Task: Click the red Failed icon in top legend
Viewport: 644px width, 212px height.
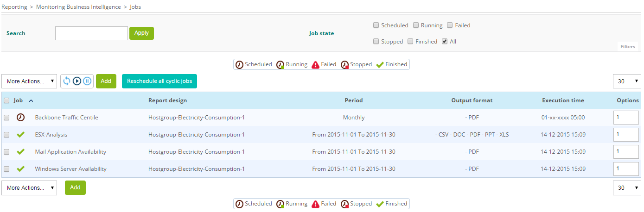Action: [x=316, y=65]
